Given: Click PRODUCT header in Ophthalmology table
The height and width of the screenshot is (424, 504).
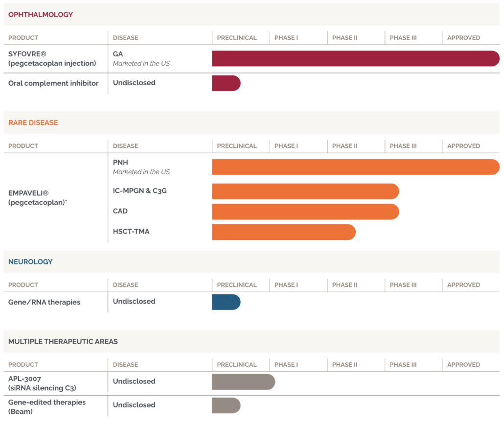Looking at the screenshot, I should click(23, 38).
